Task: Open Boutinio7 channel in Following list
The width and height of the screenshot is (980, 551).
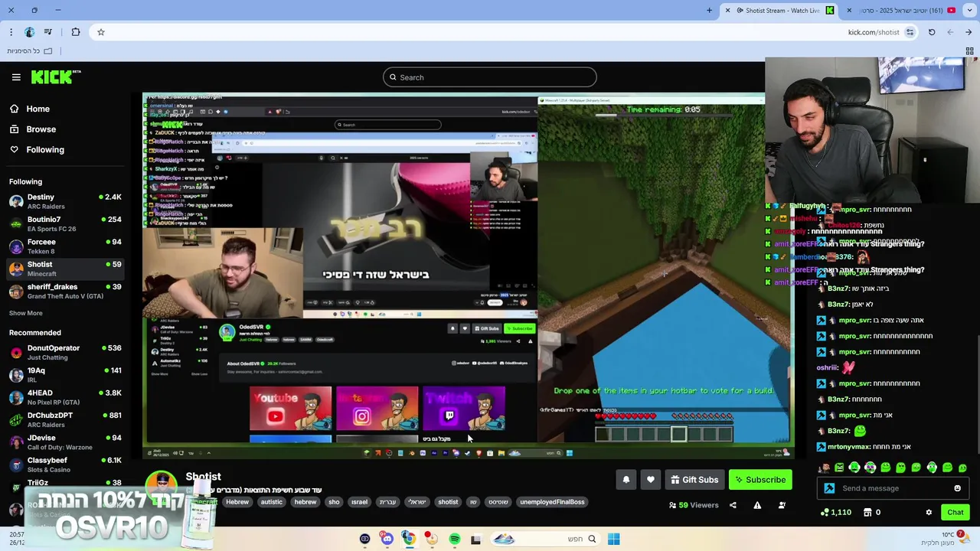Action: pyautogui.click(x=65, y=223)
